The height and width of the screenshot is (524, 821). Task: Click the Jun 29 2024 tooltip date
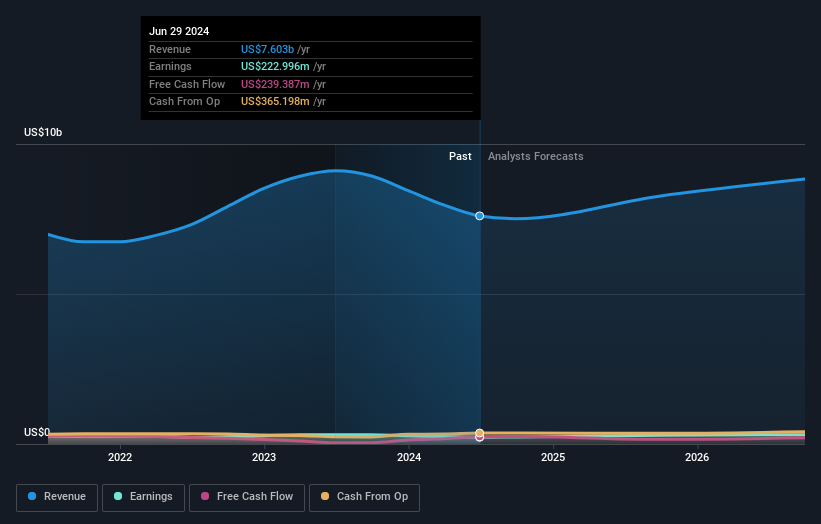179,31
